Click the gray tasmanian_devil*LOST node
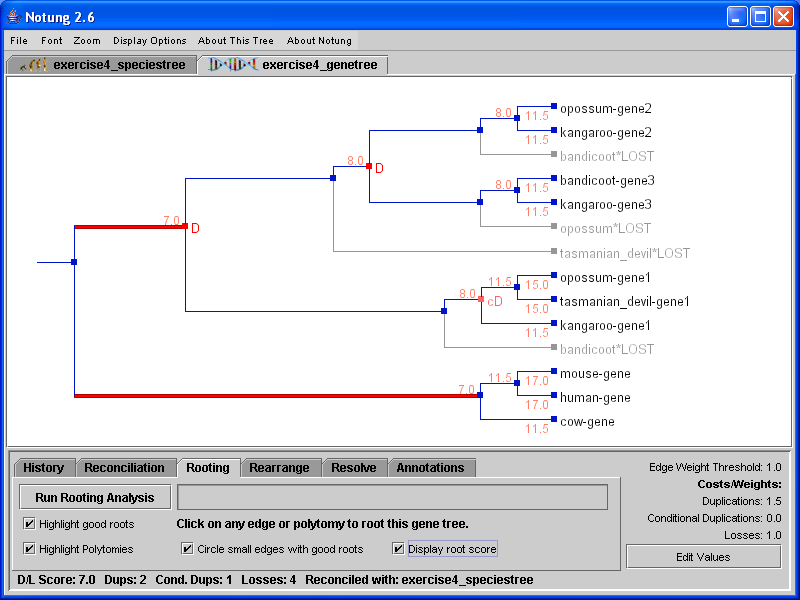Image resolution: width=800 pixels, height=600 pixels. pos(553,252)
